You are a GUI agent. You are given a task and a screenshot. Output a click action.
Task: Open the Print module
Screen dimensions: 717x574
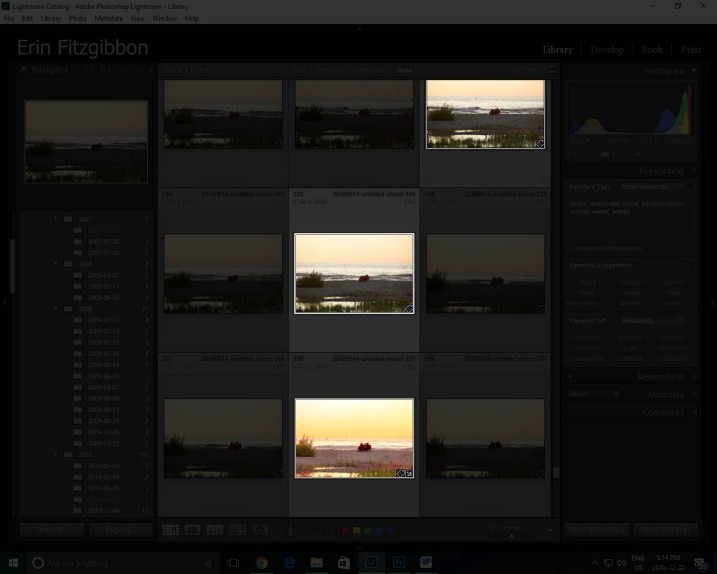click(x=690, y=49)
